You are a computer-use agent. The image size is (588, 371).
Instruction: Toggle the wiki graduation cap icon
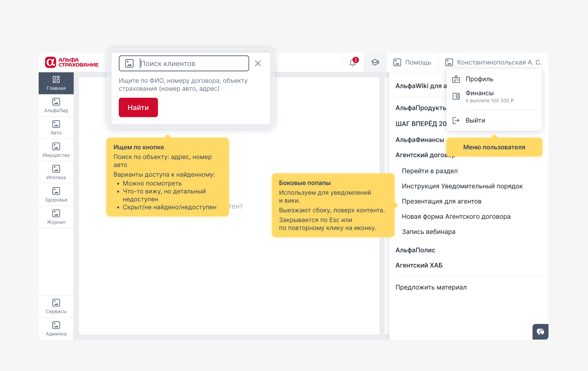pyautogui.click(x=375, y=62)
